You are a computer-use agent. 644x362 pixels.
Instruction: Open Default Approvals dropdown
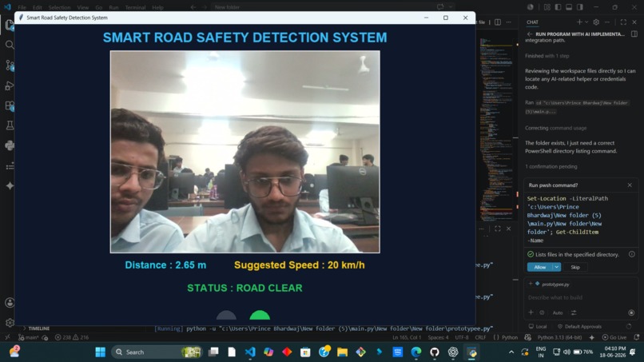(579, 326)
